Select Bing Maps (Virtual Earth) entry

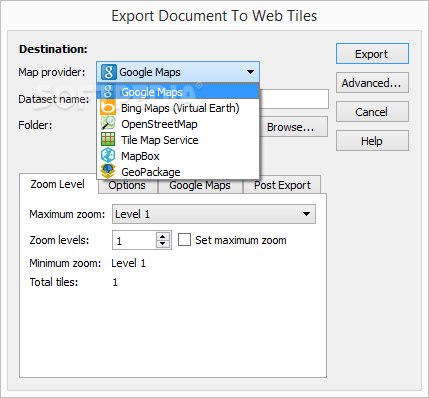pos(178,108)
